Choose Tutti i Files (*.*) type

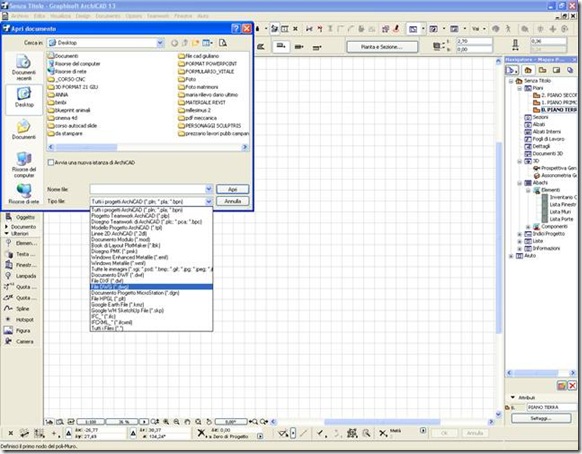tap(151, 328)
